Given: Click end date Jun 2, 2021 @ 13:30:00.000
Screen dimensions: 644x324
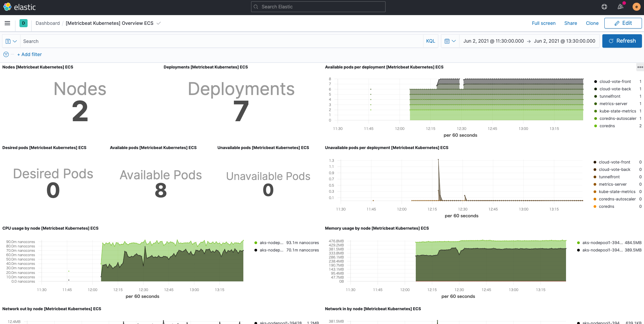Looking at the screenshot, I should click(x=564, y=41).
